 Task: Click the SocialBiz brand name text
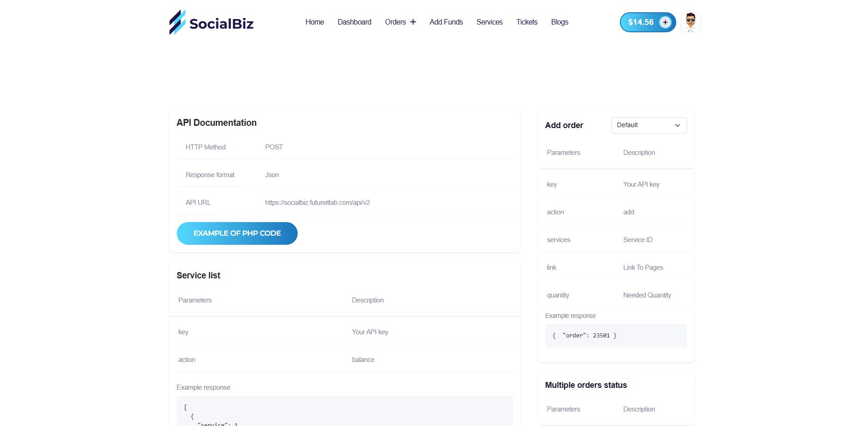(221, 24)
